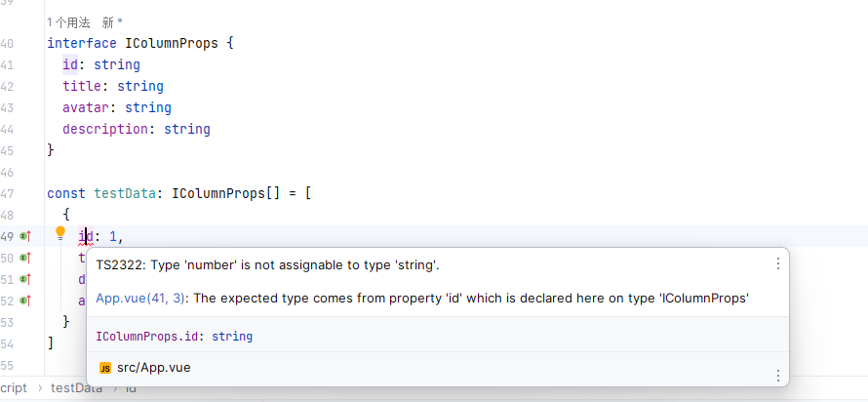Open the error tooltip's top more-options menu

777,263
